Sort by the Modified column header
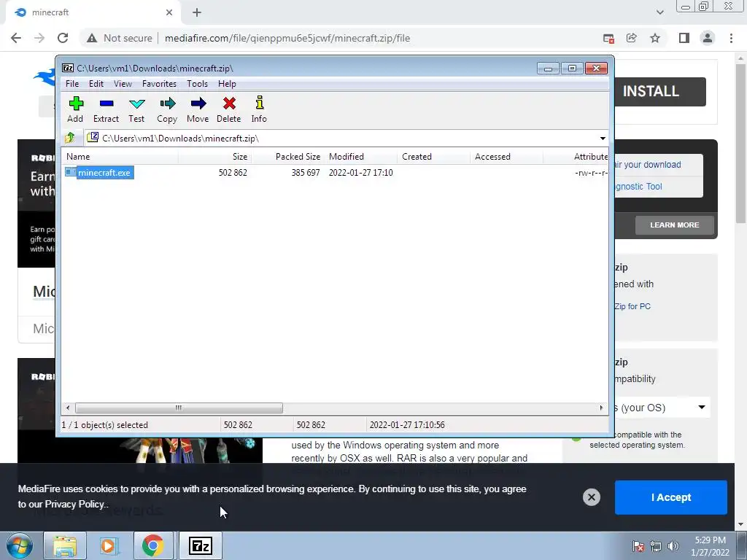The width and height of the screenshot is (747, 560). [x=360, y=157]
